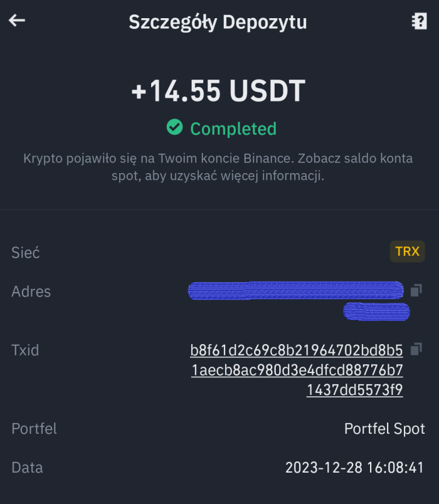This screenshot has width=439, height=504.
Task: Copy the Txid using its copy icon
Action: pyautogui.click(x=416, y=349)
